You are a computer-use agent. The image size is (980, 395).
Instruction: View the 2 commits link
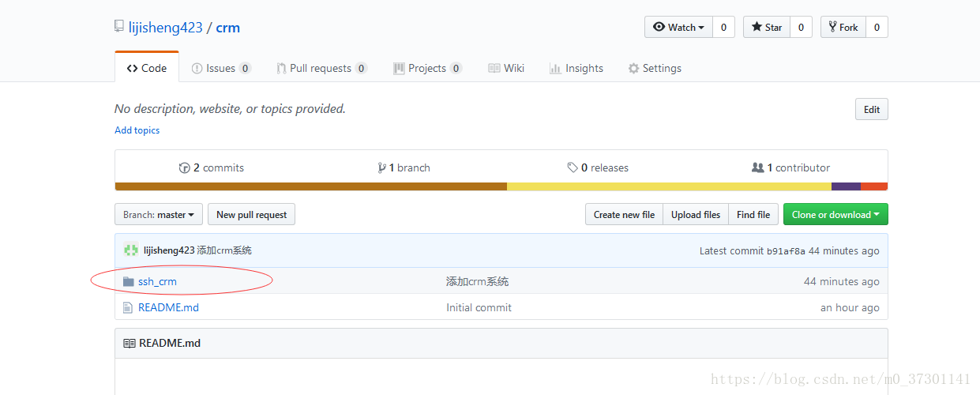point(212,167)
